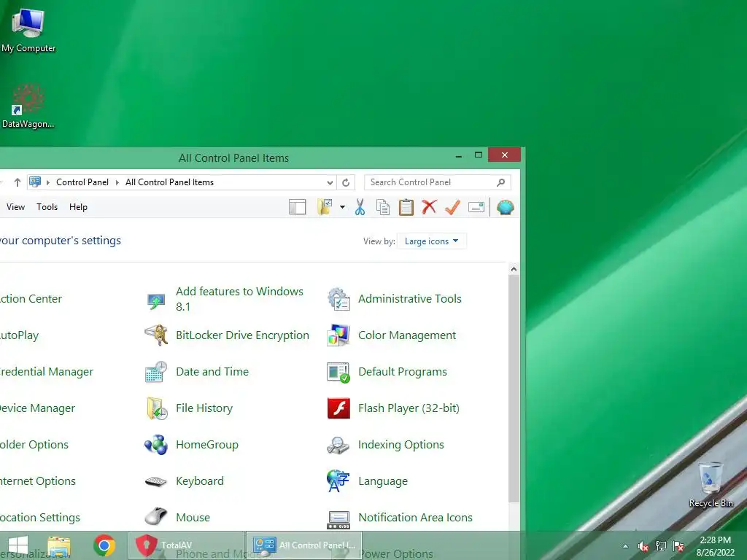Open Credential Manager link

(46, 372)
